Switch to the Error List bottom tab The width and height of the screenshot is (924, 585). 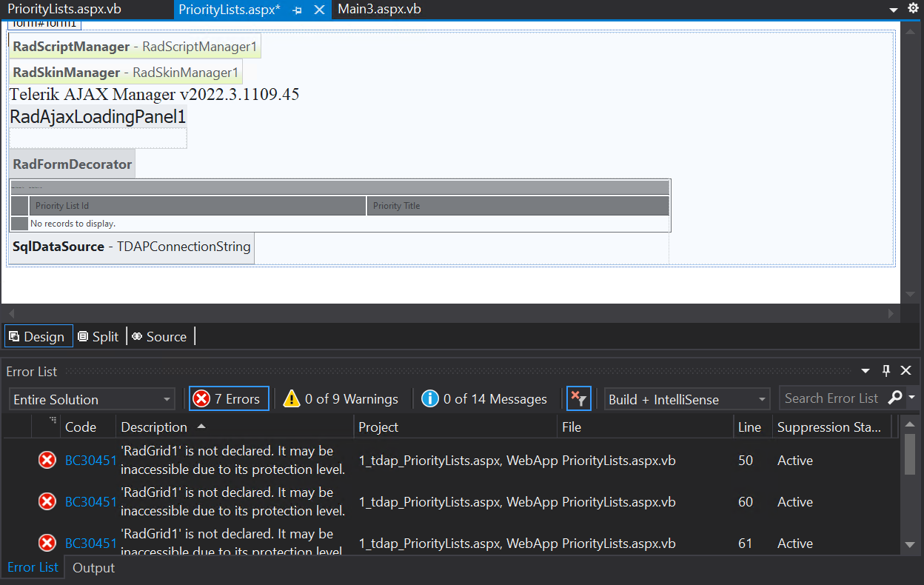[x=33, y=567]
